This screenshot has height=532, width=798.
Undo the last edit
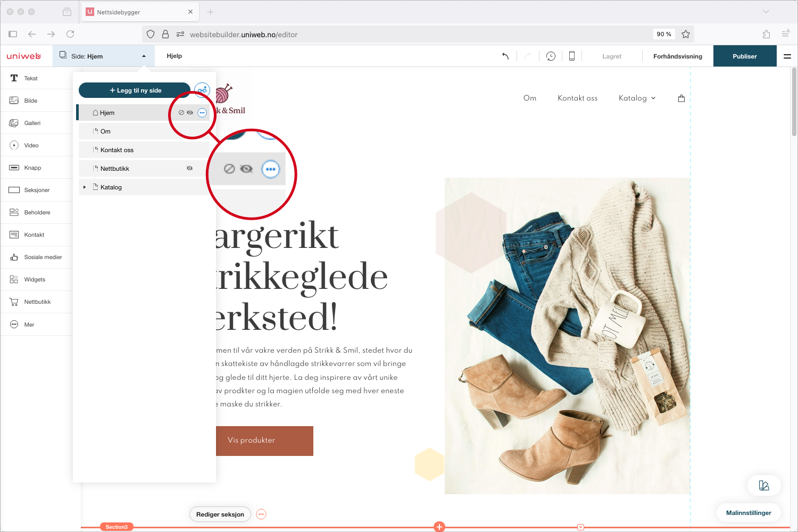pos(505,56)
